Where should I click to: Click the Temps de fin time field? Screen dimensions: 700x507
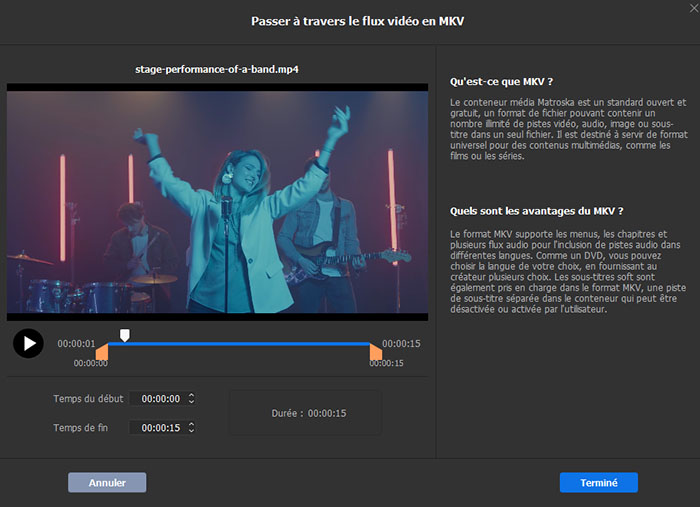163,428
